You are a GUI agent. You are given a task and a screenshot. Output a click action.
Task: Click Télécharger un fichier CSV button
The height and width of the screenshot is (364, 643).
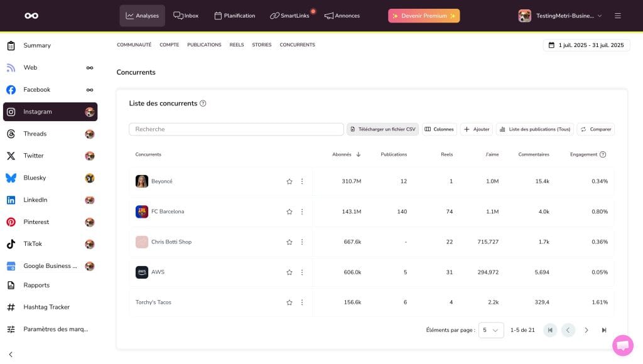point(382,129)
